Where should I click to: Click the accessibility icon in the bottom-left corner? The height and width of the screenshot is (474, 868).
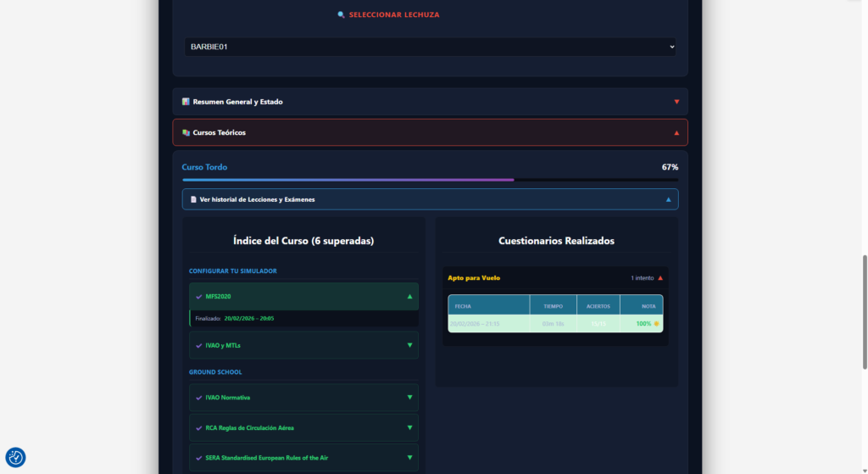pos(15,457)
